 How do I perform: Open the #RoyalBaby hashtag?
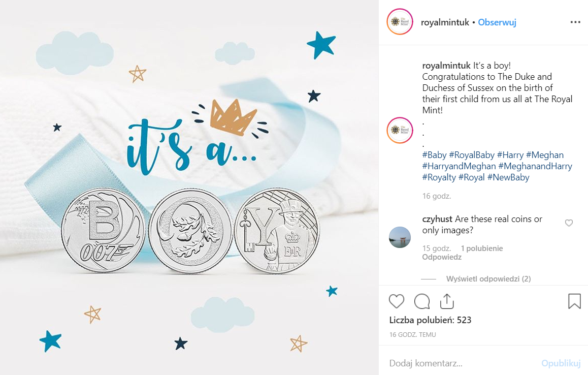coord(472,155)
